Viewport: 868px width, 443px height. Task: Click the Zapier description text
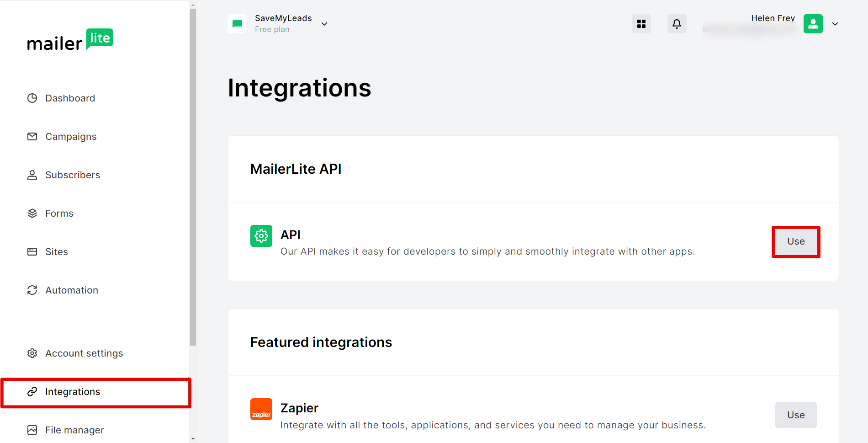(x=493, y=425)
